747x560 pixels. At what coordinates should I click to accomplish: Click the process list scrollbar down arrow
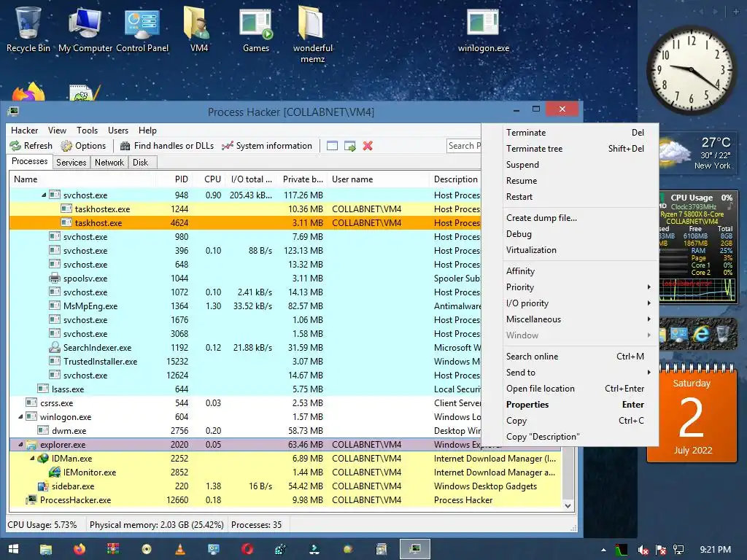click(x=568, y=506)
